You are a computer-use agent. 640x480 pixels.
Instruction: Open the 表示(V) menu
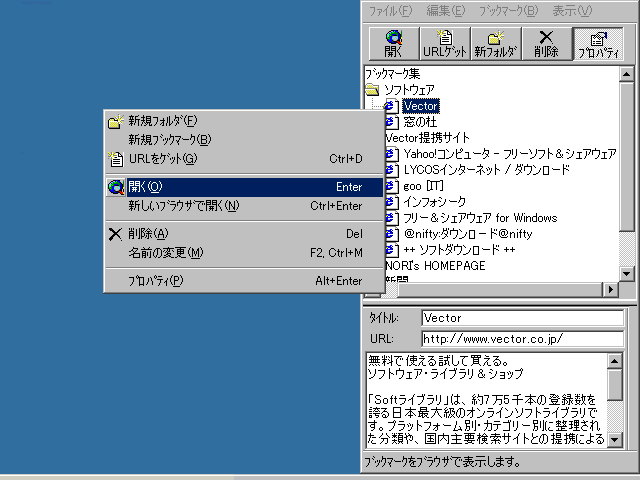point(572,11)
